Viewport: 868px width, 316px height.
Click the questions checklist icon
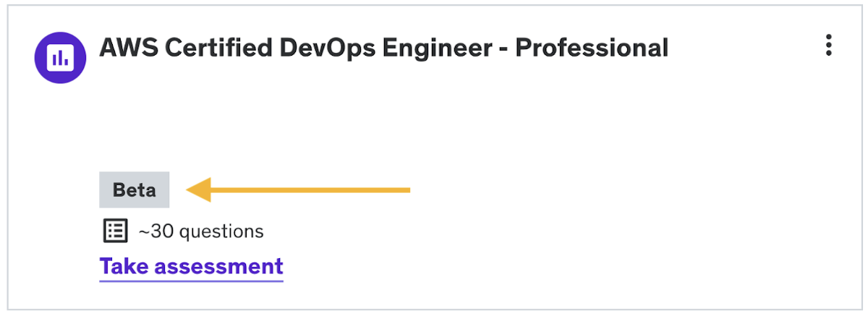[114, 231]
